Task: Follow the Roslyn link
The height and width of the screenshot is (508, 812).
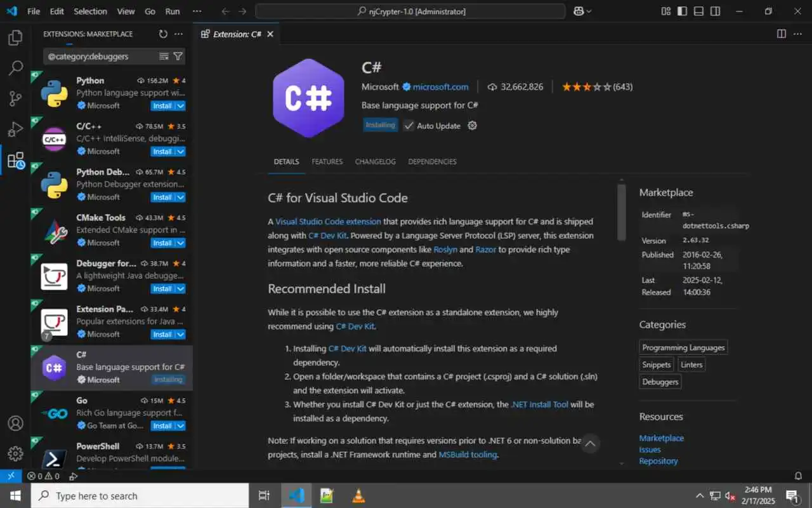Action: click(445, 250)
